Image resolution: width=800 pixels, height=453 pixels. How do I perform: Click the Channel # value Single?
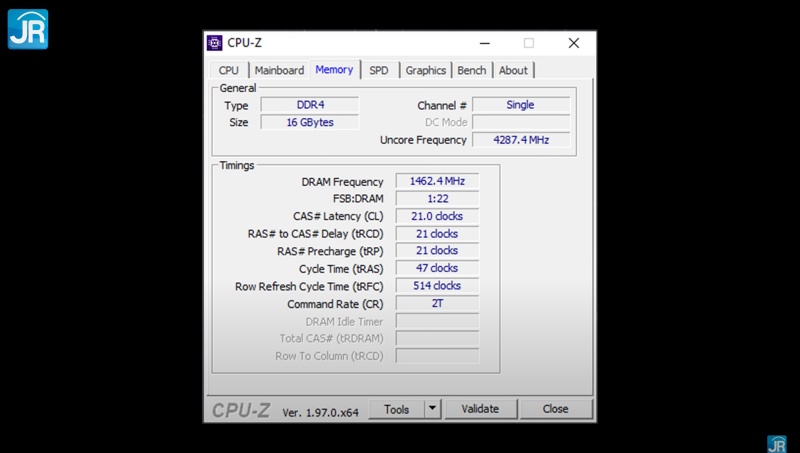[521, 105]
